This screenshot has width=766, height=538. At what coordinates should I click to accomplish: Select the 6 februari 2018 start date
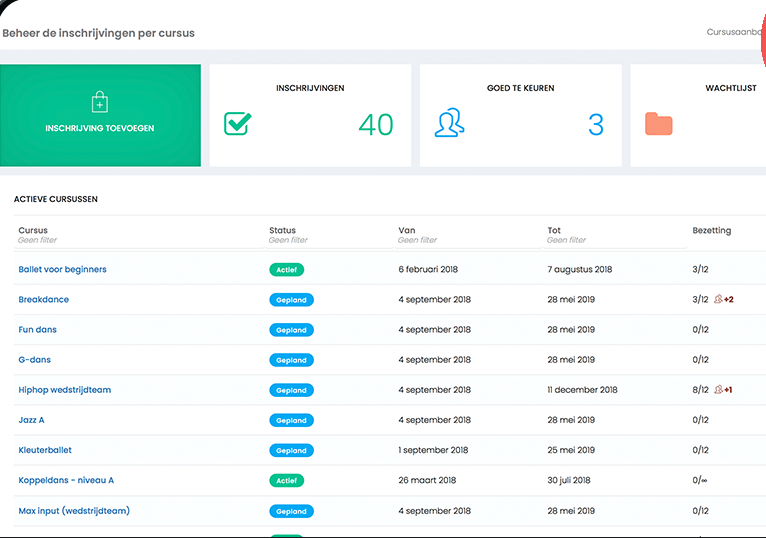coord(428,269)
